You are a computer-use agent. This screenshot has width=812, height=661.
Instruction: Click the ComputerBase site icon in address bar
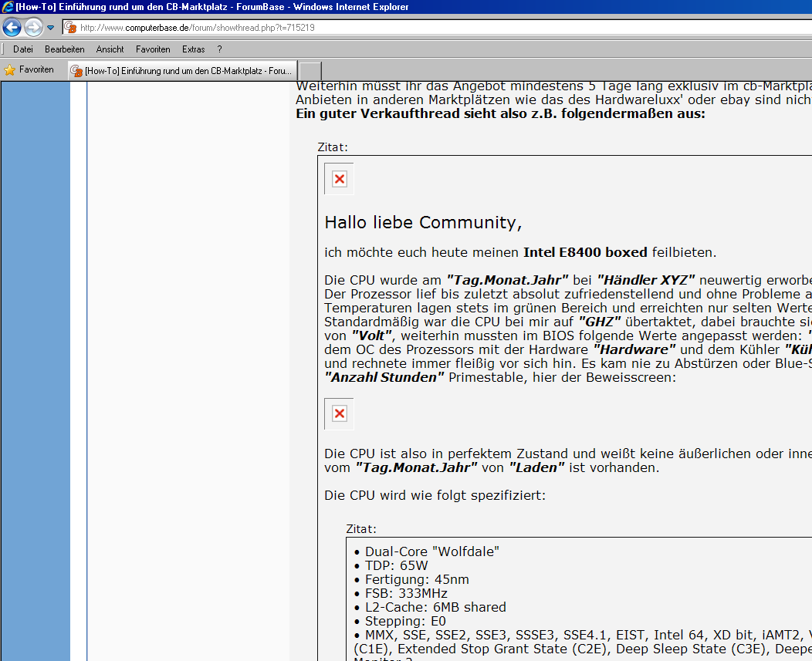[x=70, y=28]
